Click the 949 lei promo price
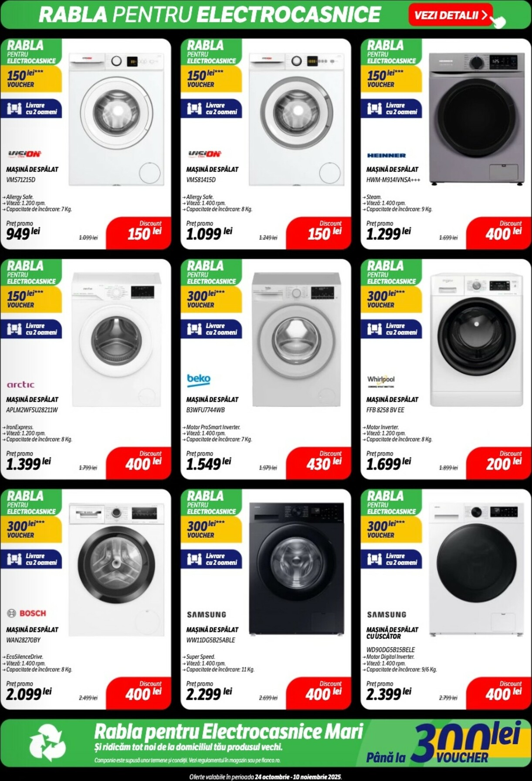532x781 pixels. click(23, 233)
